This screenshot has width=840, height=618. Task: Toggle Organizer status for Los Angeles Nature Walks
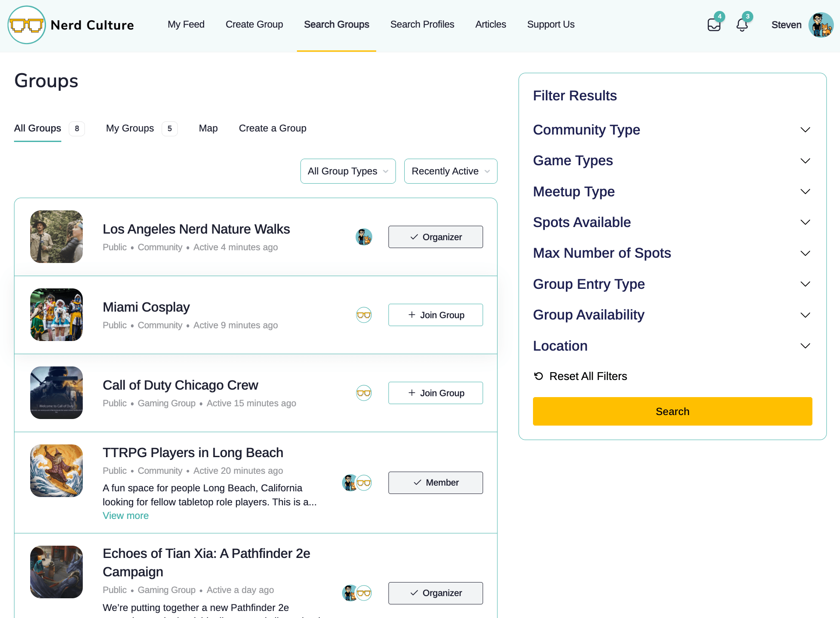tap(435, 237)
